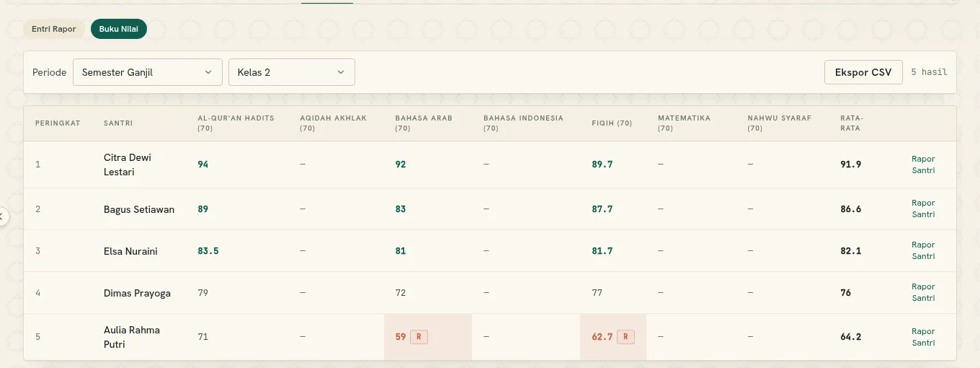
Task: Click Citra's Al-Qur'an Hadits score 94
Action: point(203,165)
